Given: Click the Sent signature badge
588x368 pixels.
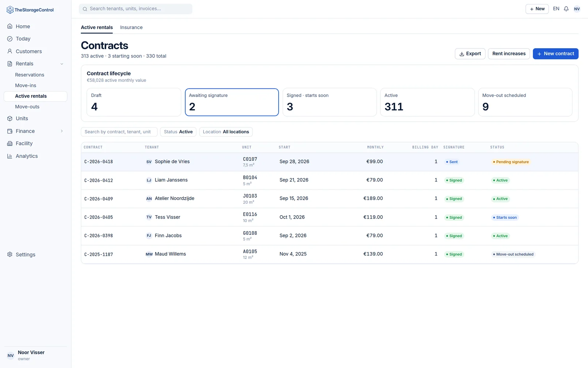Looking at the screenshot, I should [452, 162].
